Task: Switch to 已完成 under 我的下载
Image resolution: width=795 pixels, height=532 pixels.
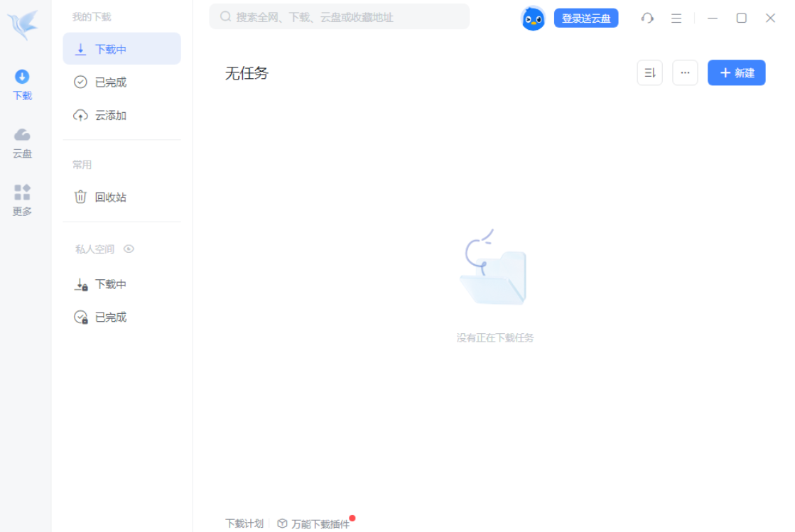Action: (x=110, y=82)
